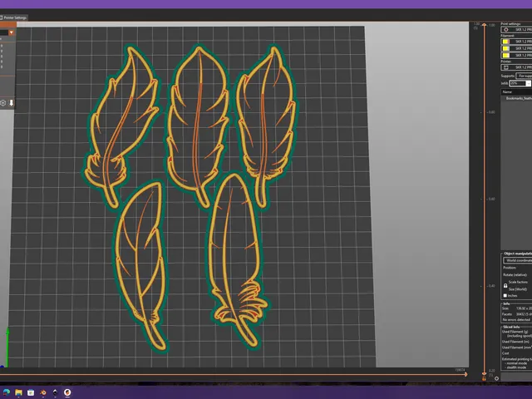Select the top-middle feather model
The height and width of the screenshot is (399, 532).
(198, 121)
